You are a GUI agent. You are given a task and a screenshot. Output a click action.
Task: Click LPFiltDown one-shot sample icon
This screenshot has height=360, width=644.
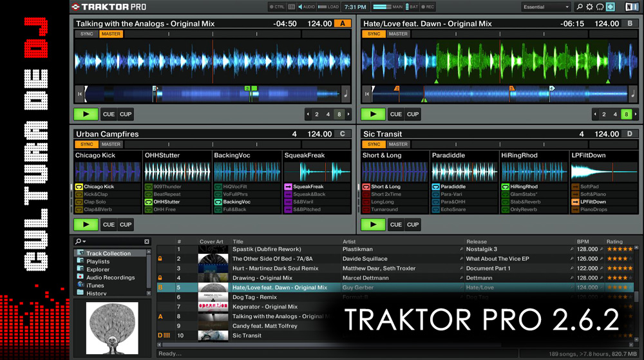(x=575, y=202)
